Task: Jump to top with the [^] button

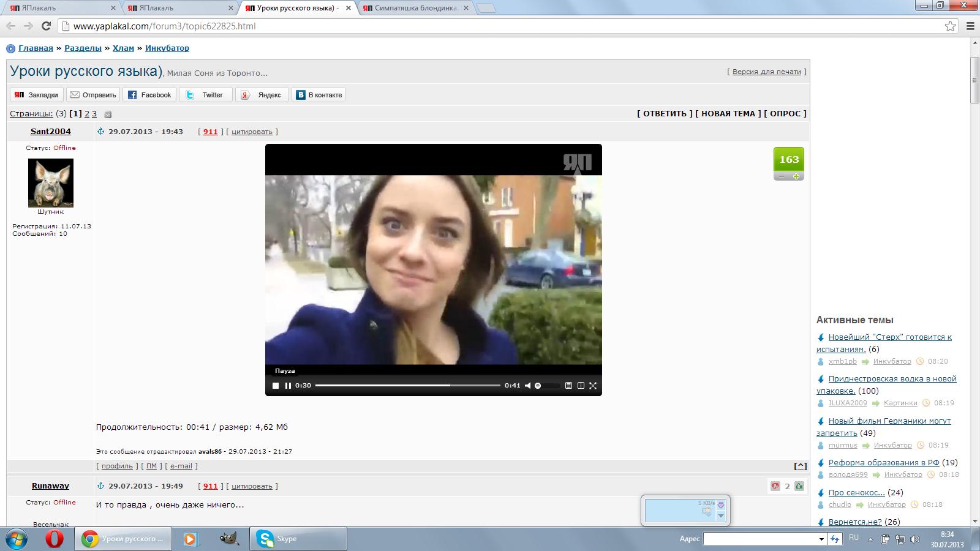Action: 800,466
